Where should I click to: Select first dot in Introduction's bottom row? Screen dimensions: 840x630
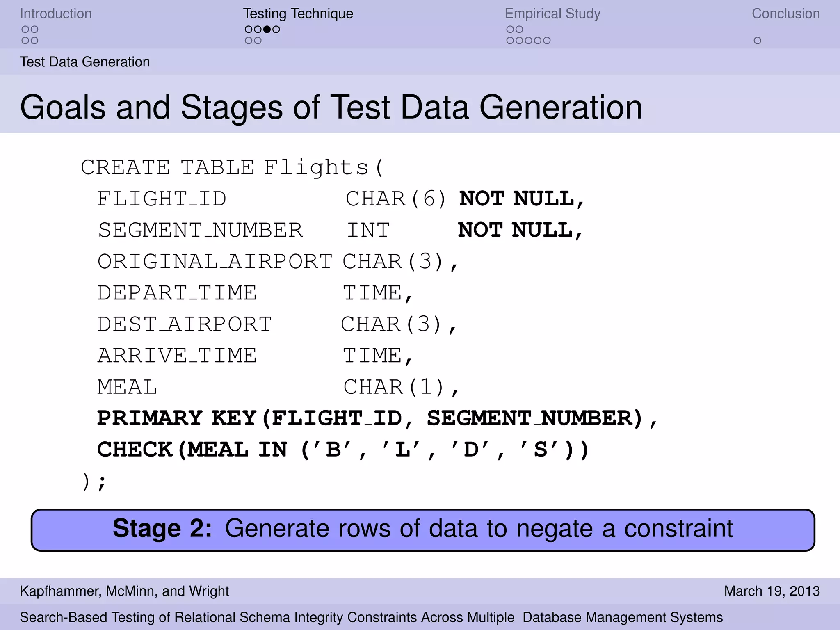point(25,41)
